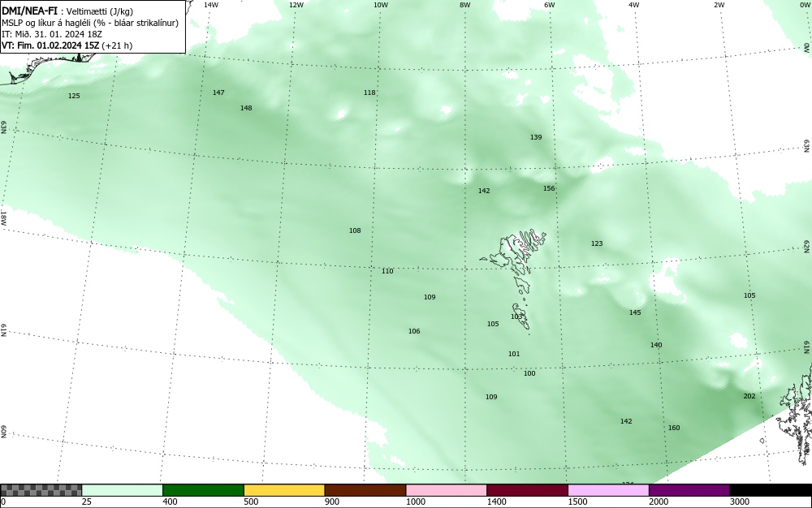Click the "10W" longitude label
812x508 pixels.
(x=381, y=5)
